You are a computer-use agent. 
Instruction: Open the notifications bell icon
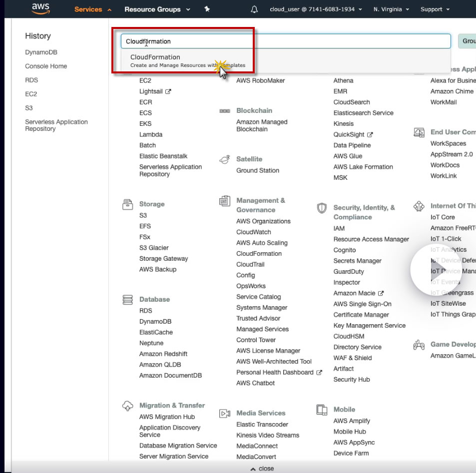[x=254, y=9]
